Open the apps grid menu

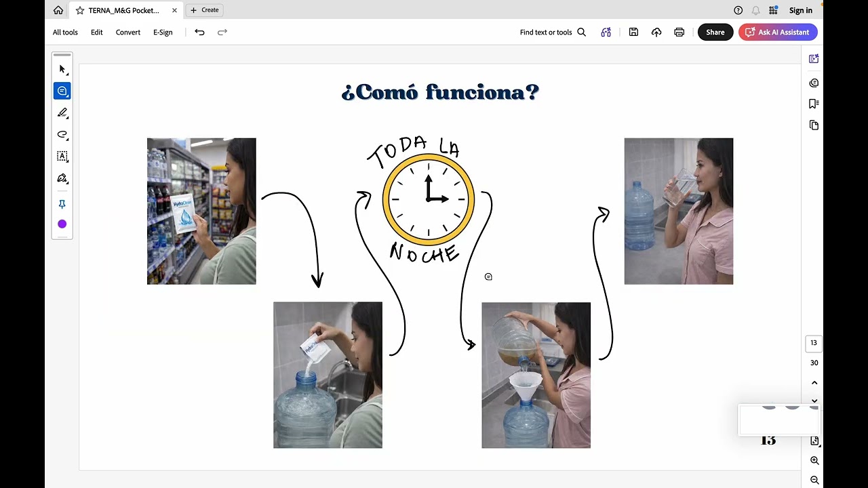point(773,10)
